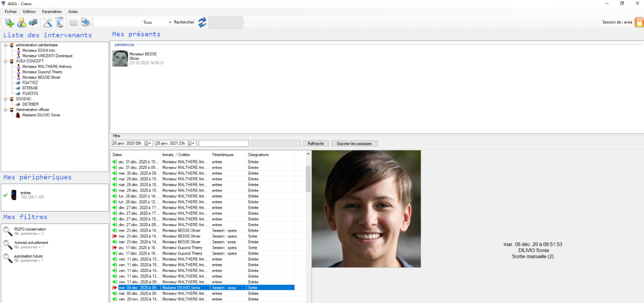This screenshot has width=644, height=303.
Task: Collapse the administration pénitentiaire tree node
Action: 5,45
